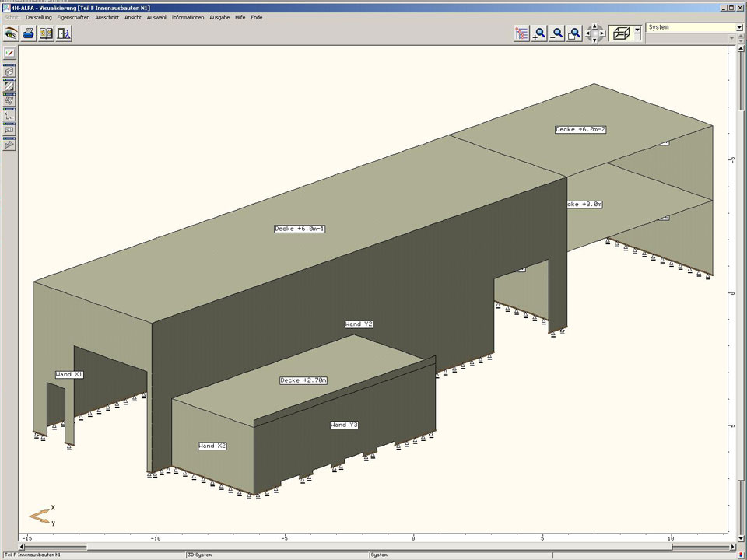This screenshot has height=560, width=747.
Task: Pan view up with the navigation arrow
Action: [x=595, y=26]
